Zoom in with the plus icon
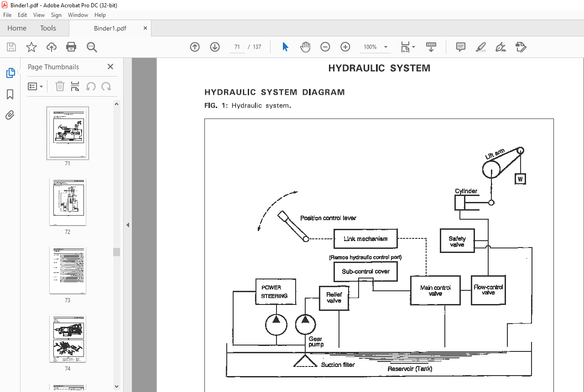This screenshot has height=392, width=584. (345, 47)
